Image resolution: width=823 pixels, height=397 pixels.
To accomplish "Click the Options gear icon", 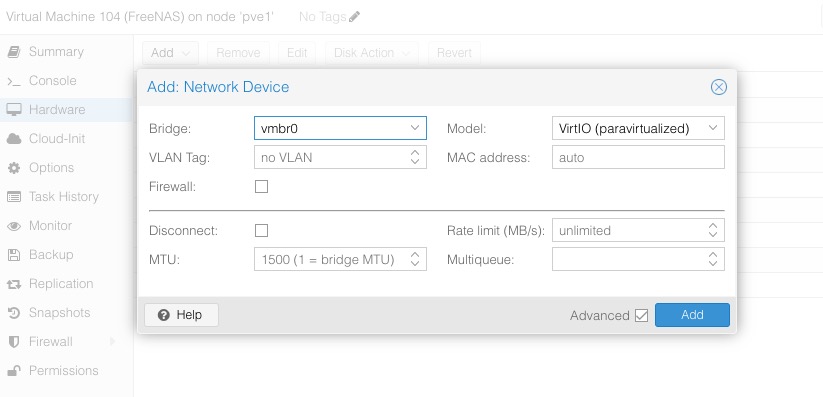I will (14, 168).
